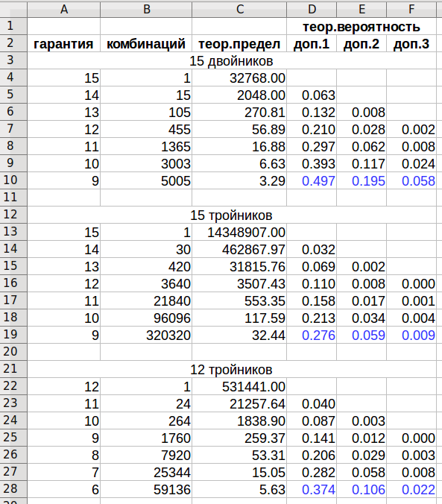The height and width of the screenshot is (504, 442).
Task: Select cell with value 32768.00
Action: pos(239,78)
